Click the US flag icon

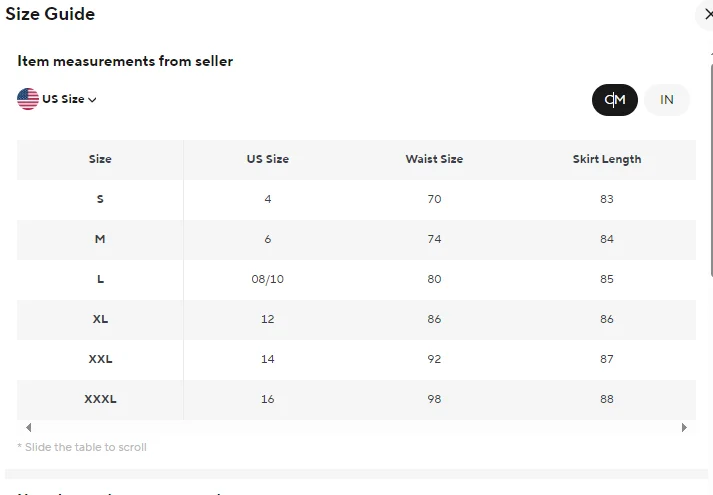click(x=28, y=99)
